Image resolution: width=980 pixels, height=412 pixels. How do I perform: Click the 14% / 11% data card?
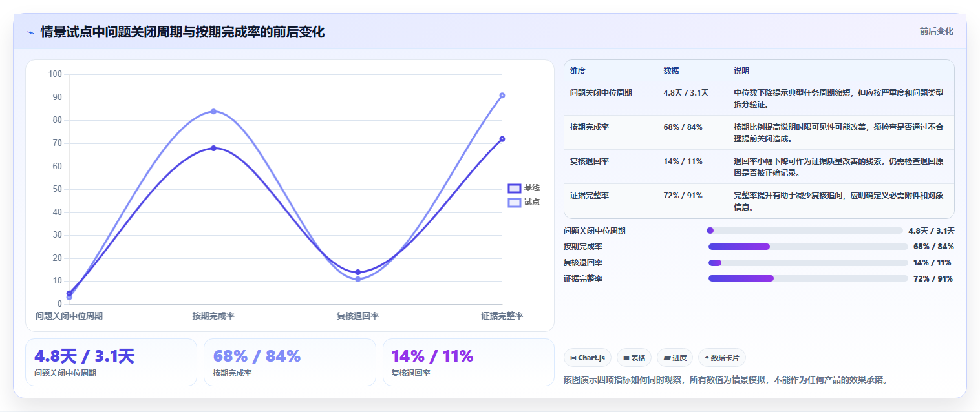469,362
